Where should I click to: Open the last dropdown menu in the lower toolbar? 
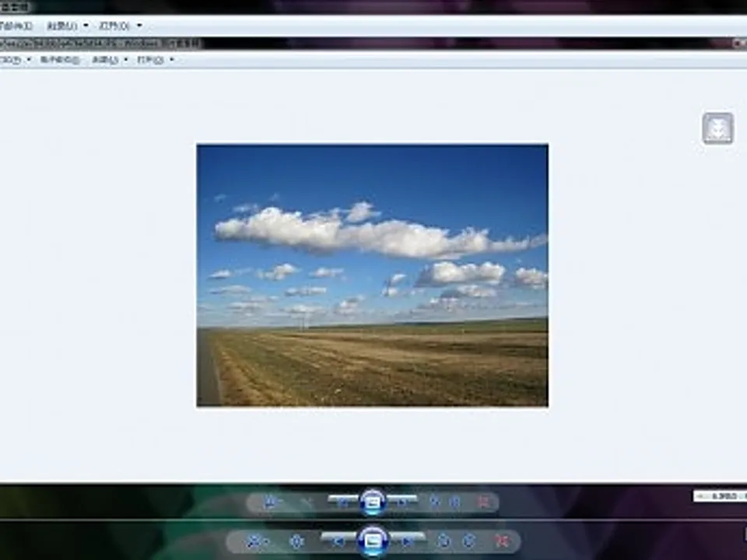(155, 60)
